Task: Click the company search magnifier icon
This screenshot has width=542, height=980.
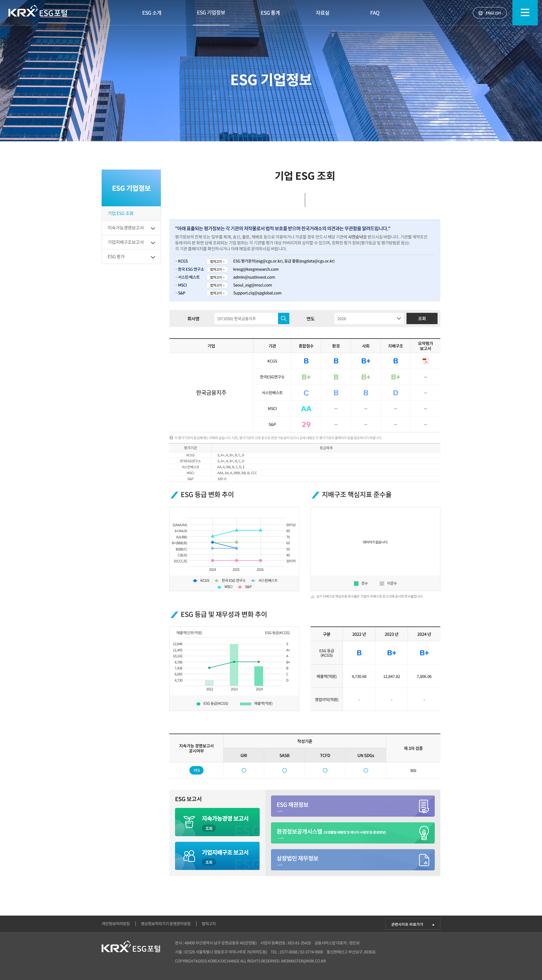Action: coord(283,318)
